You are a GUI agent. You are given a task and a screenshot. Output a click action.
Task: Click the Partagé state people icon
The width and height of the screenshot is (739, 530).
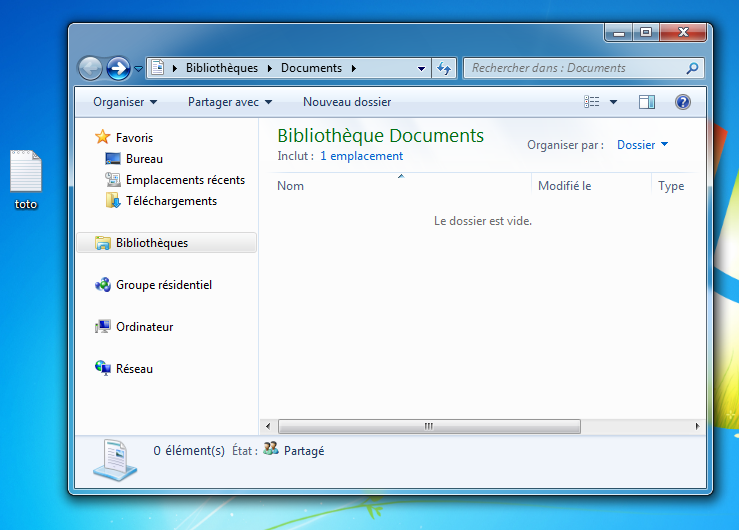coord(271,448)
